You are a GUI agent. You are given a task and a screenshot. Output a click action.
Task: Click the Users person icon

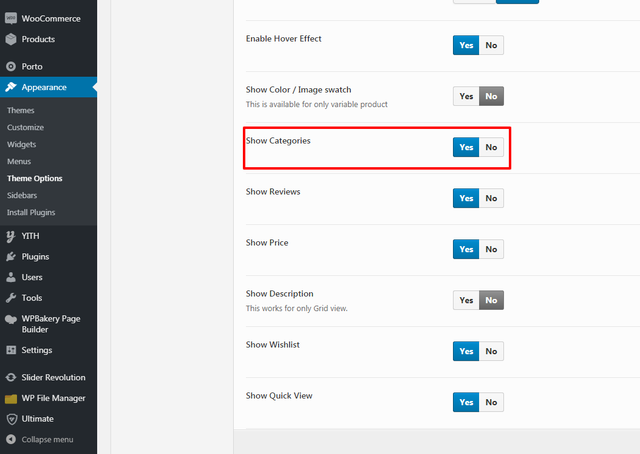pos(11,277)
